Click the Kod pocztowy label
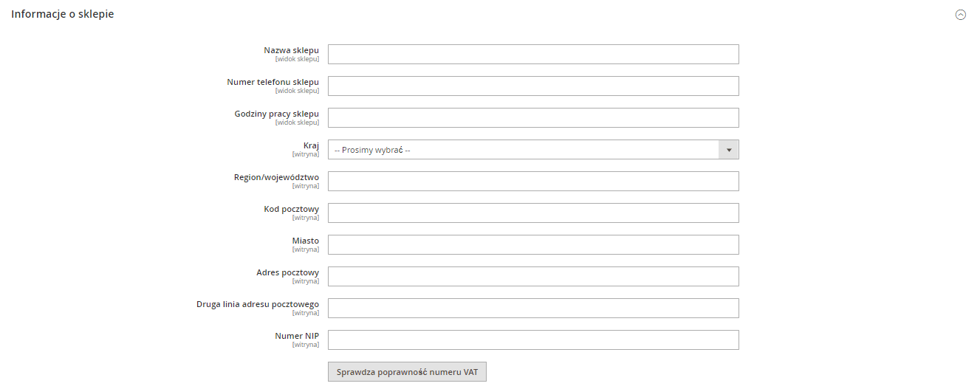 292,209
